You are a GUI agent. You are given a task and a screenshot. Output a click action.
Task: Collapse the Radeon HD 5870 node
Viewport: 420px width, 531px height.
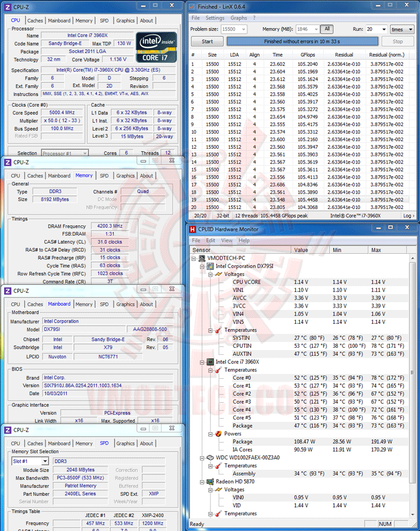(202, 482)
